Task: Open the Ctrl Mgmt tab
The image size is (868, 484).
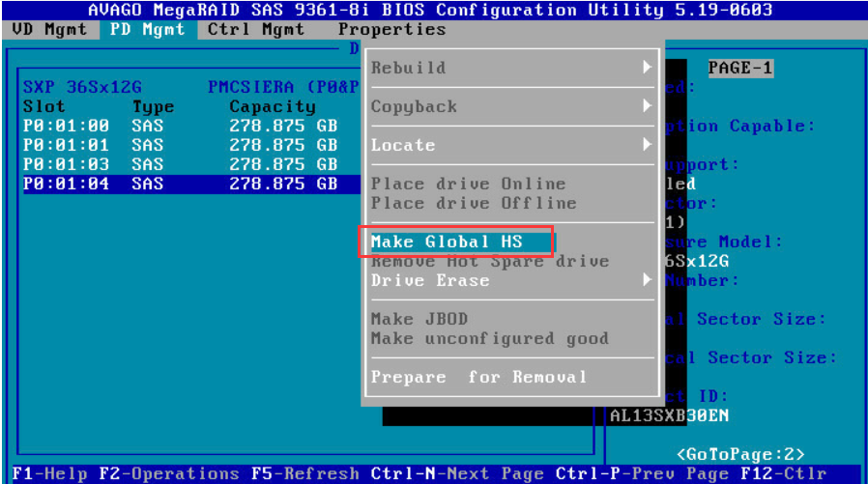Action: (x=256, y=29)
